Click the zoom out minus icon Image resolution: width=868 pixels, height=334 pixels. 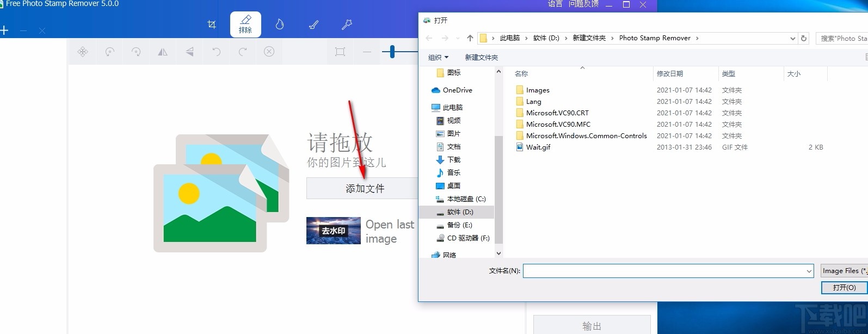[x=367, y=52]
